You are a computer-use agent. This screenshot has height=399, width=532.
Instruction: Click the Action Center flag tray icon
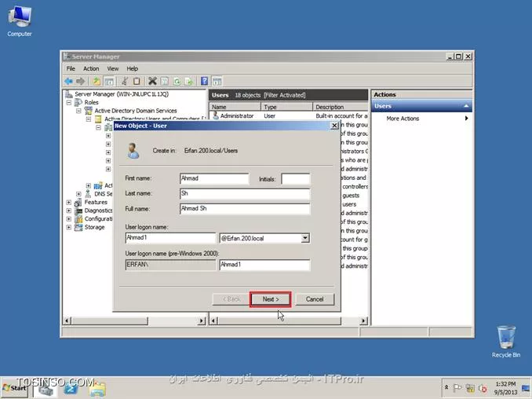457,388
